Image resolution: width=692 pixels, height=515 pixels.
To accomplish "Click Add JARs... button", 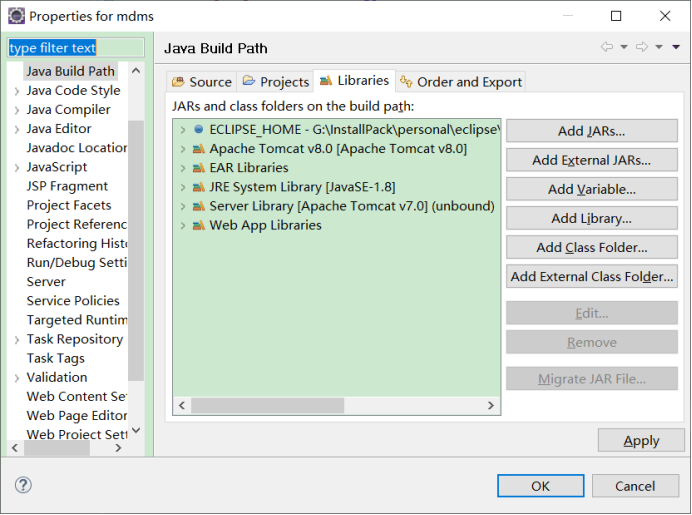I will [x=591, y=131].
